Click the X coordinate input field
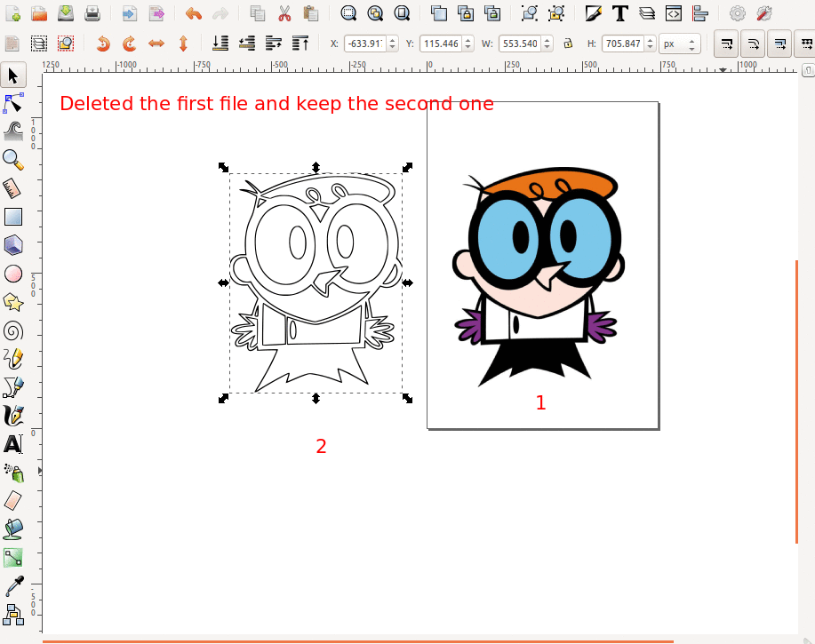The width and height of the screenshot is (815, 644). click(x=364, y=43)
